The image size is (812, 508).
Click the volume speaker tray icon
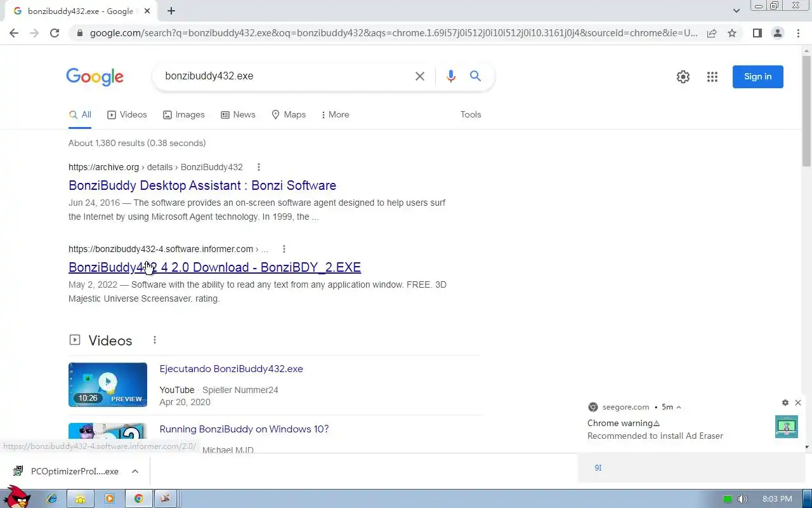click(x=743, y=499)
